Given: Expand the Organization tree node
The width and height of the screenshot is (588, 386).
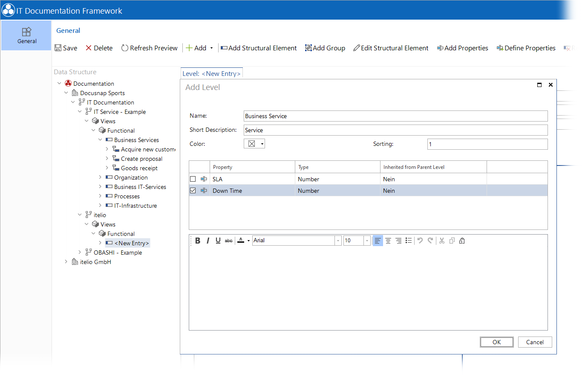Looking at the screenshot, I should (x=100, y=177).
